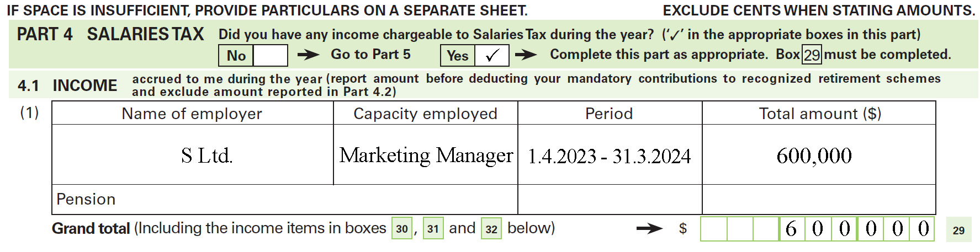Select the Marketing Manager capacity field
This screenshot has width=980, height=252.
[x=426, y=154]
